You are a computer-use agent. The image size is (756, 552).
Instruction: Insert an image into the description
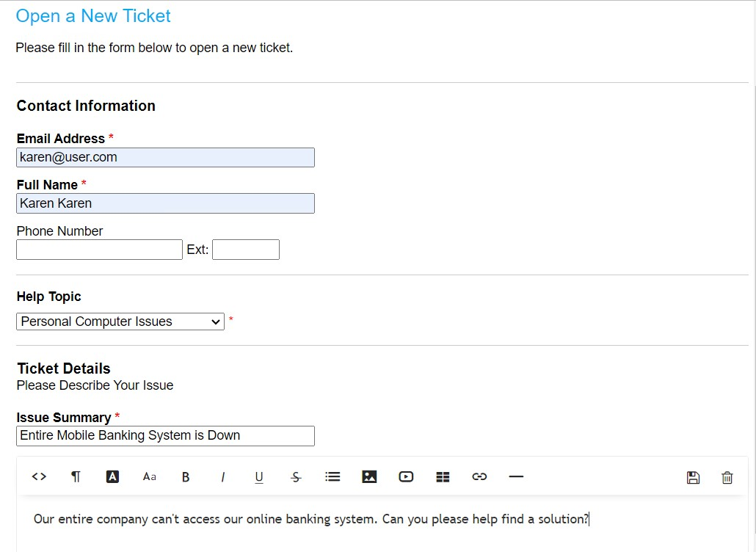tap(369, 476)
